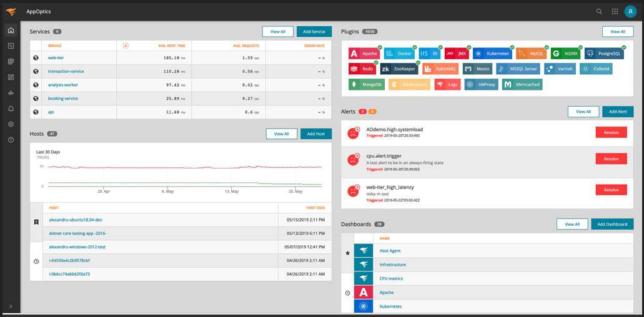This screenshot has width=644, height=317.
Task: Open the api service link
Action: [51, 112]
